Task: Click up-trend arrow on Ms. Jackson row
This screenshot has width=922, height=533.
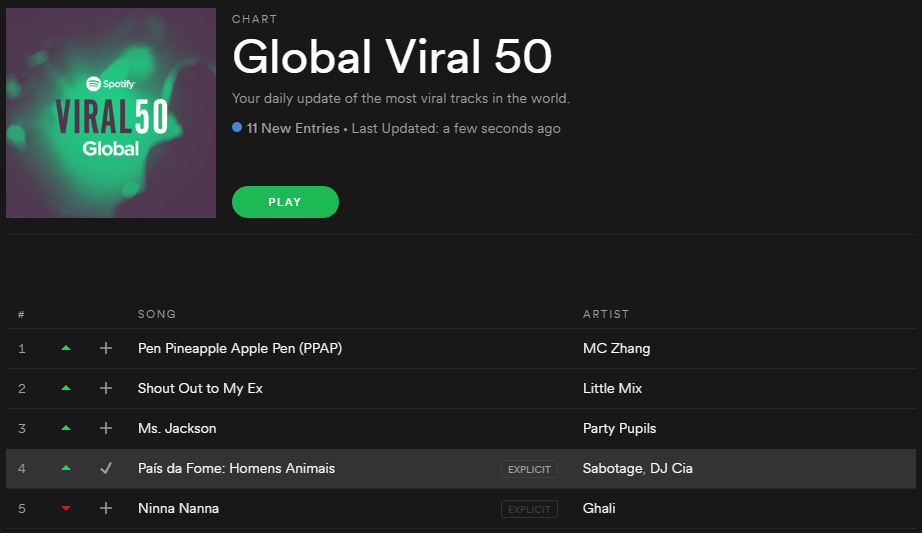Action: click(x=66, y=428)
